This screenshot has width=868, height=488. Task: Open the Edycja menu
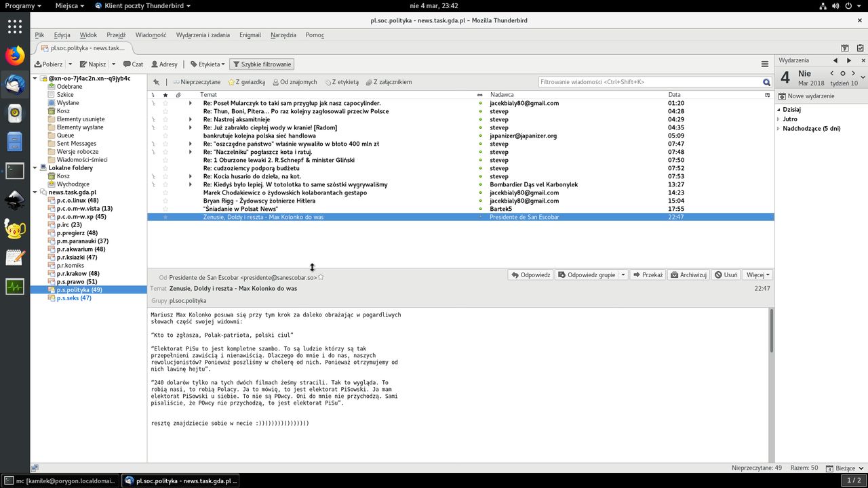[62, 35]
